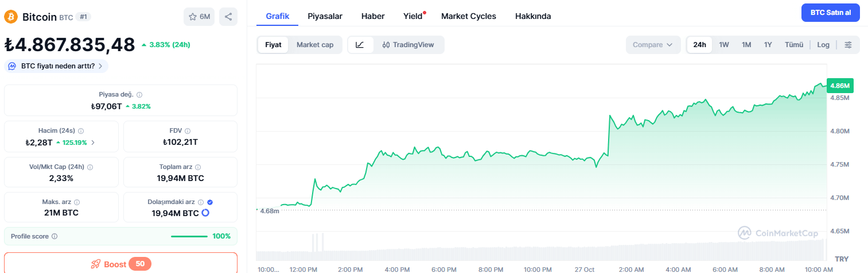868x273 pixels.
Task: Click the Boost button
Action: [x=120, y=263]
